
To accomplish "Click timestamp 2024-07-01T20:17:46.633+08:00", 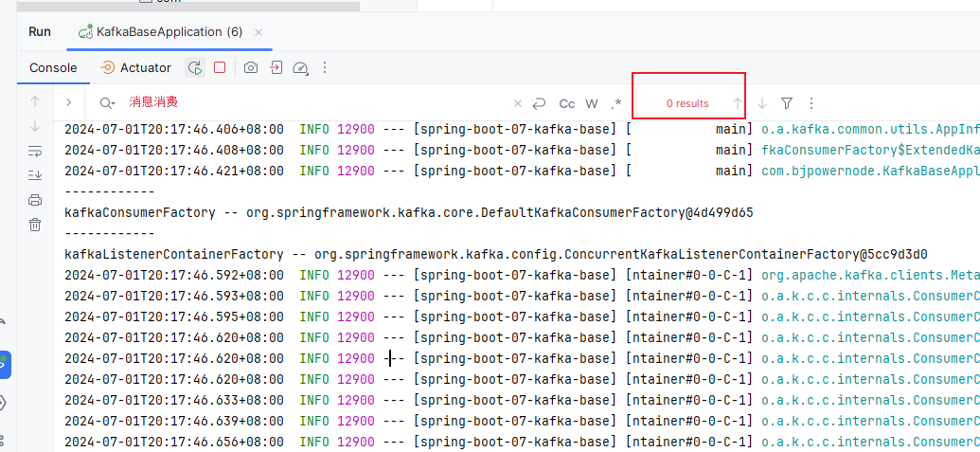I will pyautogui.click(x=174, y=400).
